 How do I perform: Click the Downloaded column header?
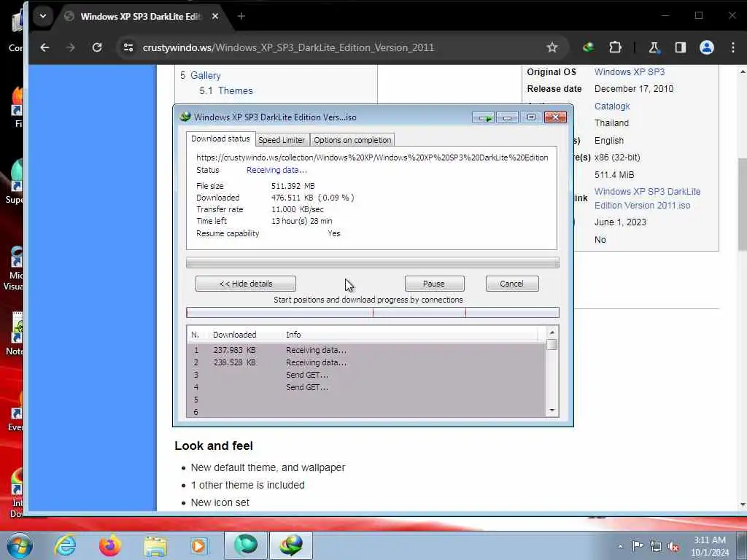235,335
